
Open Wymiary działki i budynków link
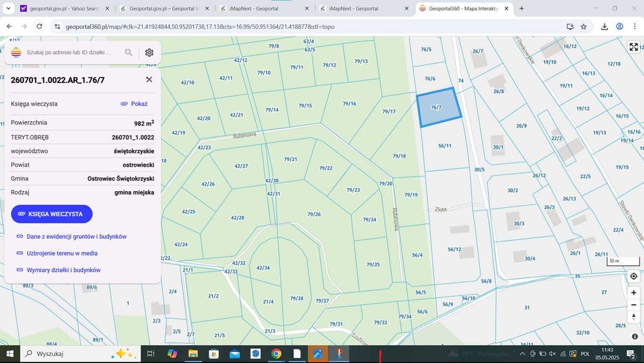59,270
